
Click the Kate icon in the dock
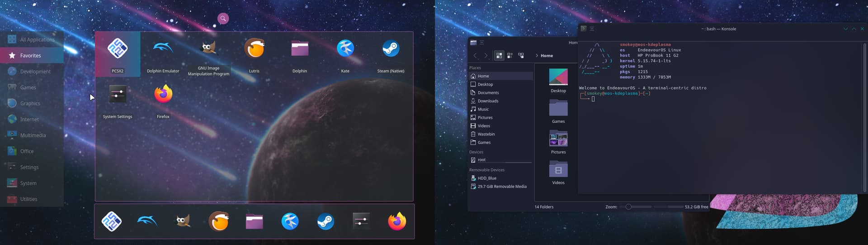click(290, 221)
